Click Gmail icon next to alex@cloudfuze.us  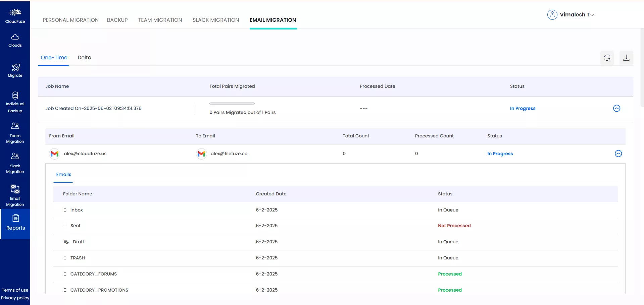54,154
